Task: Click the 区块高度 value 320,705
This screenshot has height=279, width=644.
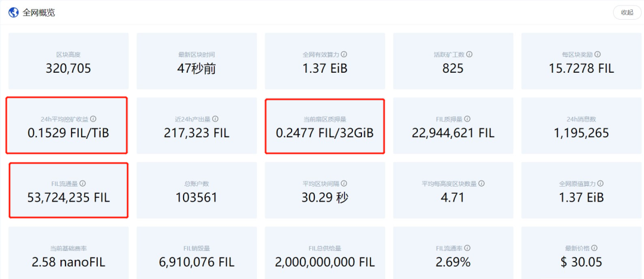Action: [69, 69]
